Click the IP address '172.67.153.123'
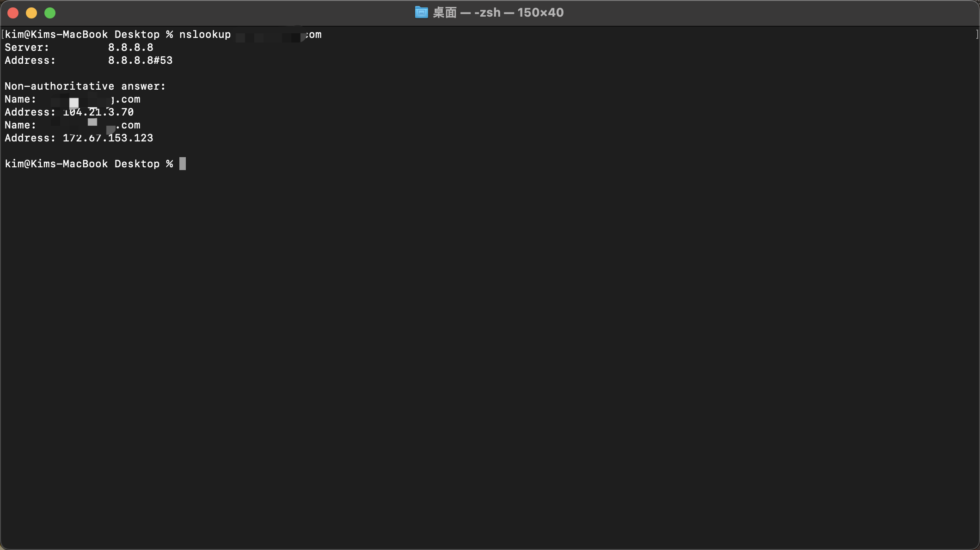The height and width of the screenshot is (550, 980). pos(108,138)
